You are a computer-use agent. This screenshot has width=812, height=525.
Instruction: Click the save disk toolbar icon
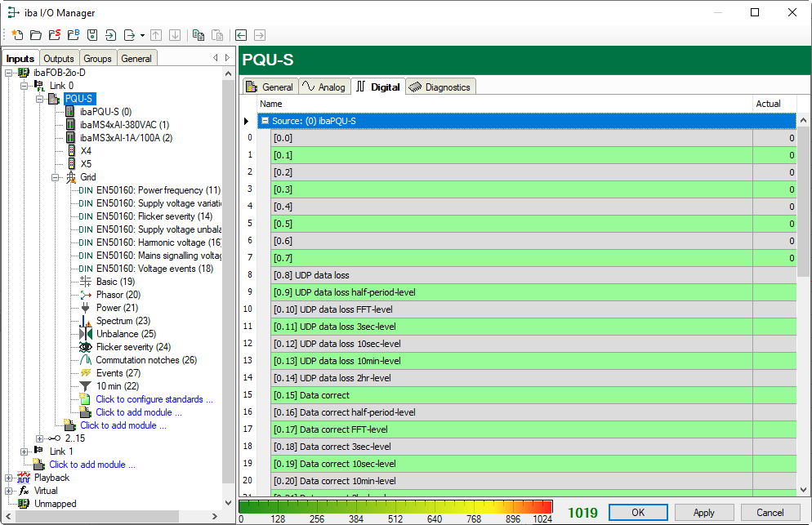coord(92,35)
